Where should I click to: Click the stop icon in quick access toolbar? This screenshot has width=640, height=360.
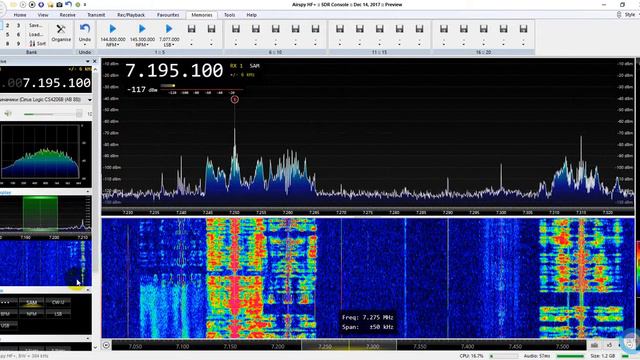click(x=32, y=4)
